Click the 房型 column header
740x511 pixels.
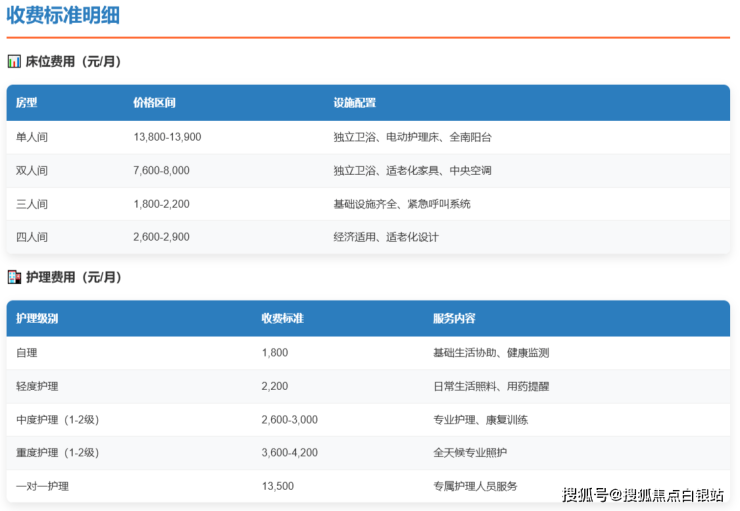27,103
